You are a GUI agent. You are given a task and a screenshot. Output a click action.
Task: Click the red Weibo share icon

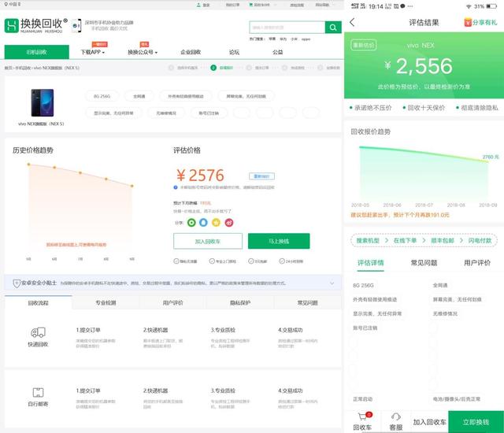click(229, 222)
